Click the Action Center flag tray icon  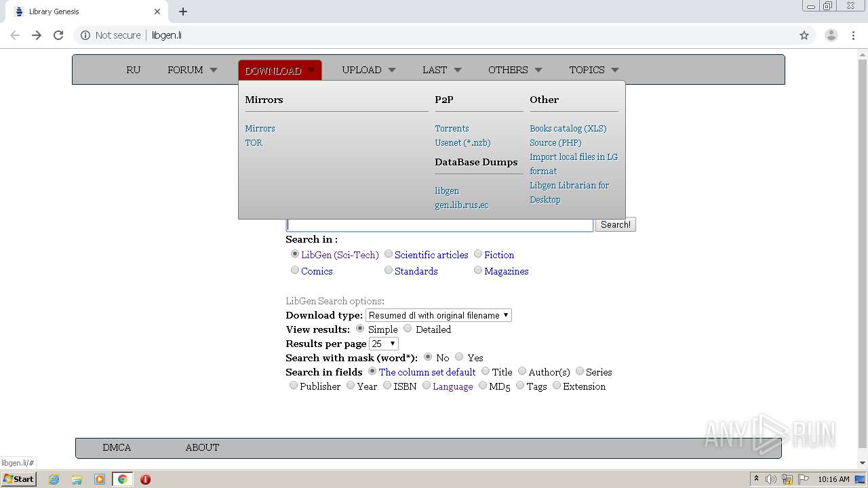804,479
